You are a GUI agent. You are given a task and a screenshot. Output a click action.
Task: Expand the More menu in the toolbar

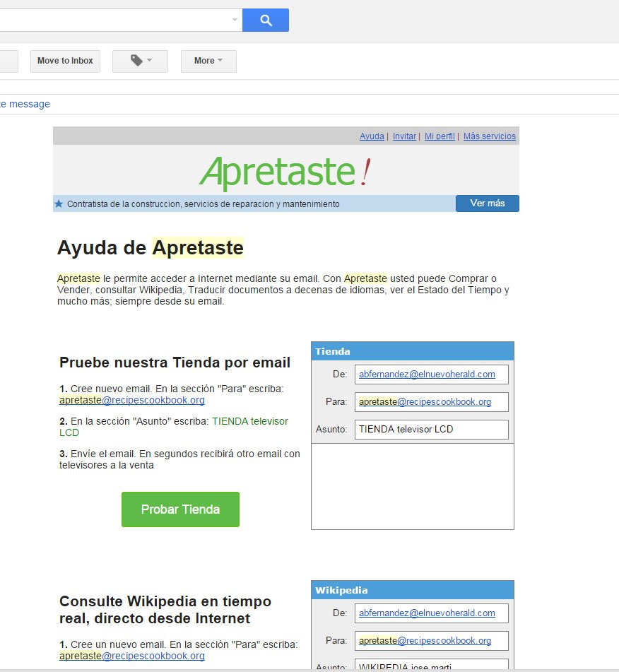[x=208, y=61]
